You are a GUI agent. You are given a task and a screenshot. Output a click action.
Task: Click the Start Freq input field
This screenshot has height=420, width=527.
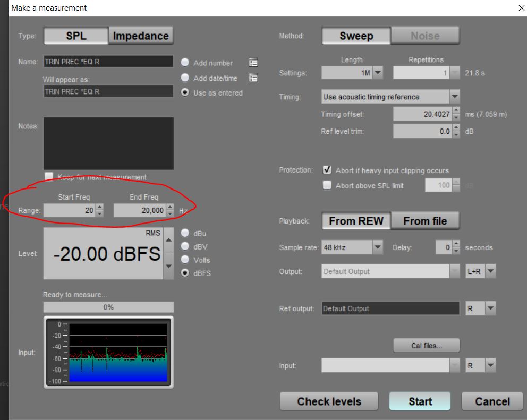click(x=70, y=211)
